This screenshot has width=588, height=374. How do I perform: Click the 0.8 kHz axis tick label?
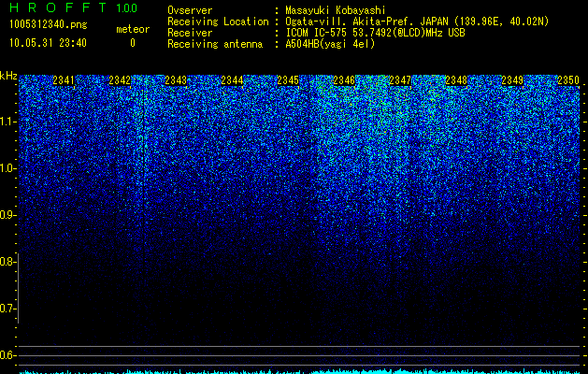click(x=7, y=262)
